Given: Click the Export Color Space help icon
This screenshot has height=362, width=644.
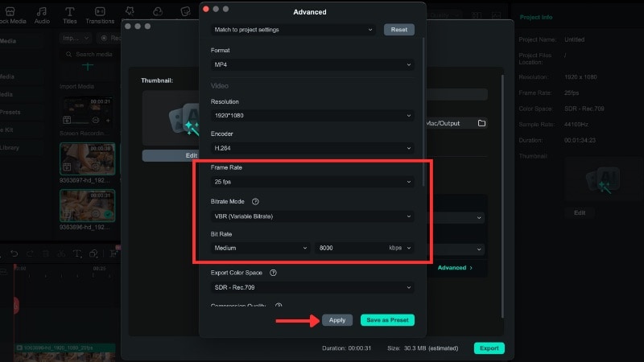Looking at the screenshot, I should pos(273,273).
